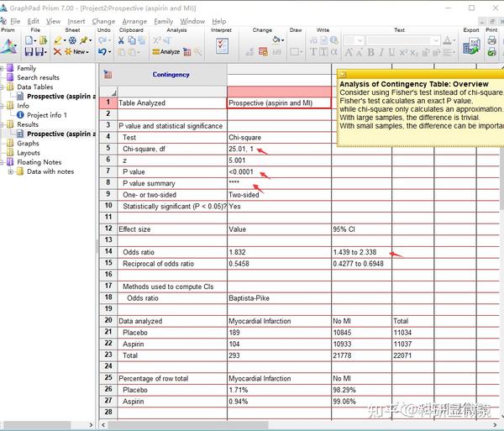The width and height of the screenshot is (504, 431).
Task: Open the Window menu
Action: click(192, 21)
